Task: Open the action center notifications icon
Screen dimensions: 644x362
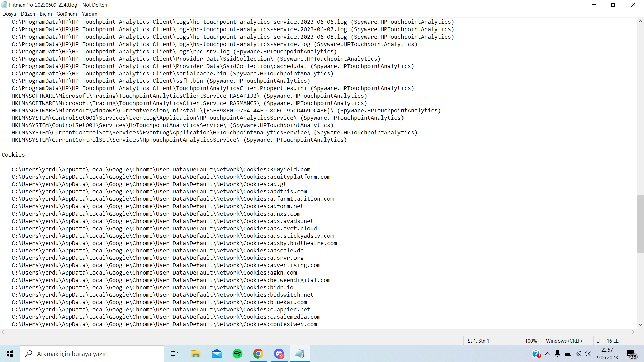Action: pos(631,354)
